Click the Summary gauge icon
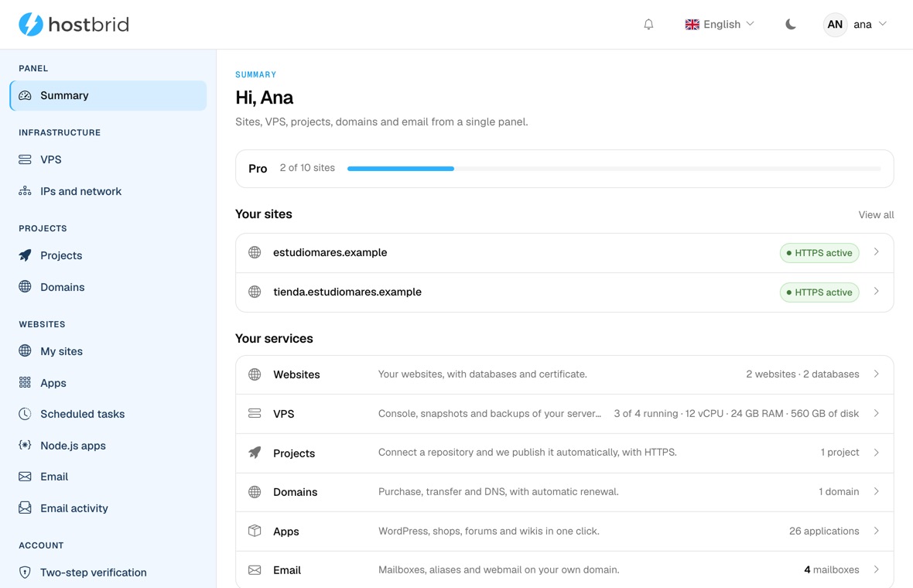Image resolution: width=913 pixels, height=588 pixels. coord(25,95)
